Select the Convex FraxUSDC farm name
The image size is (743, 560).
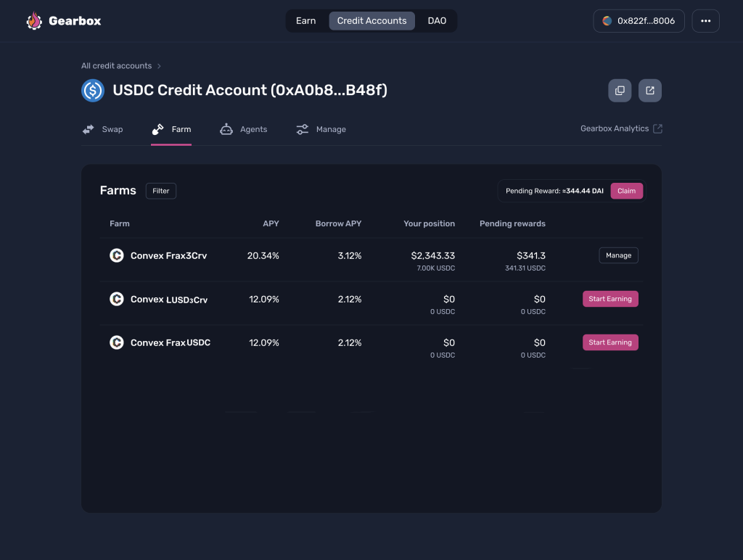tap(171, 342)
